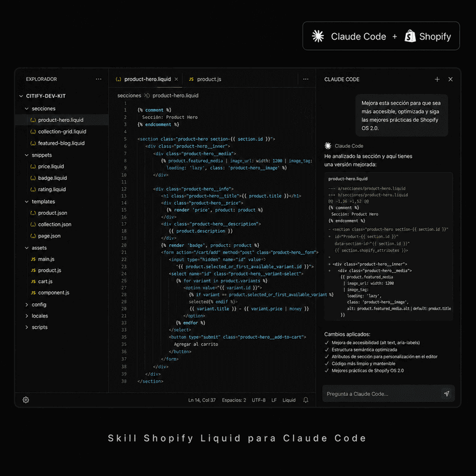
Task: Close the product-hero.liquid tab
Action: 176,80
